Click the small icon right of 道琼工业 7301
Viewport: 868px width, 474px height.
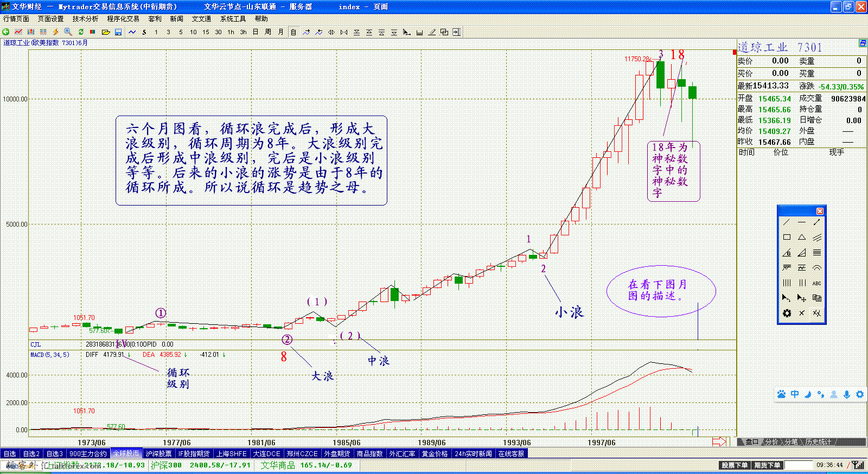pos(863,43)
